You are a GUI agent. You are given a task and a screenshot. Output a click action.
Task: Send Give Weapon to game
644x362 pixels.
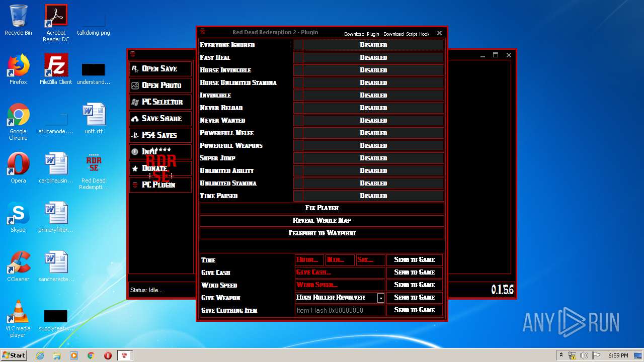tap(414, 298)
